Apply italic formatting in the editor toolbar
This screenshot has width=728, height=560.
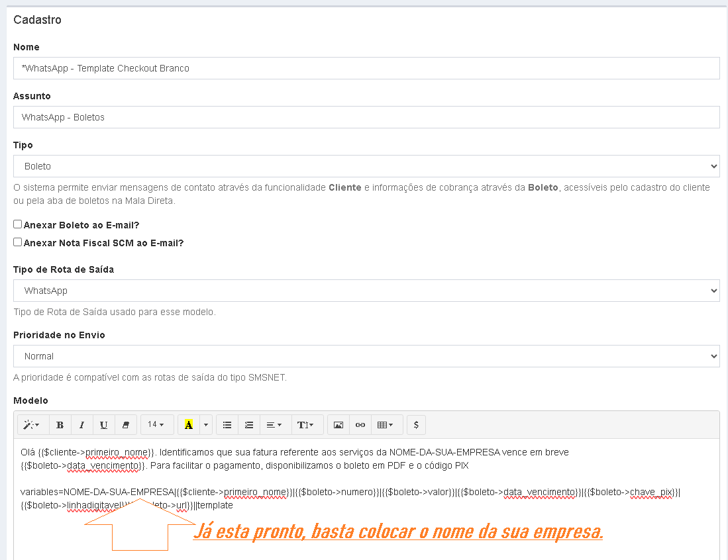(x=82, y=425)
